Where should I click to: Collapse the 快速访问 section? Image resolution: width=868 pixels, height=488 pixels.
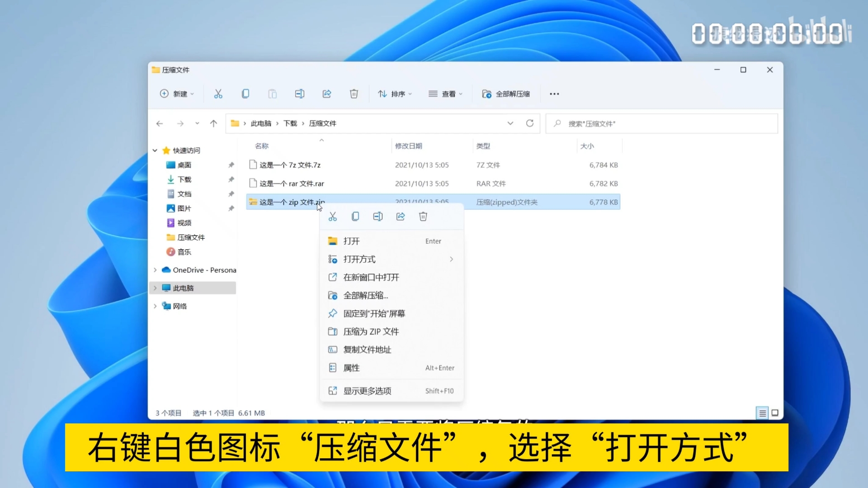coord(155,150)
